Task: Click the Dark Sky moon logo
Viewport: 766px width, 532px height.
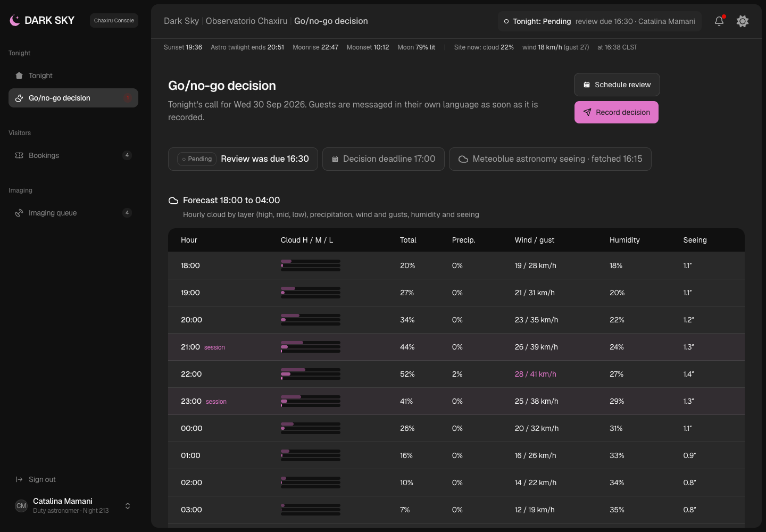Action: coord(15,20)
